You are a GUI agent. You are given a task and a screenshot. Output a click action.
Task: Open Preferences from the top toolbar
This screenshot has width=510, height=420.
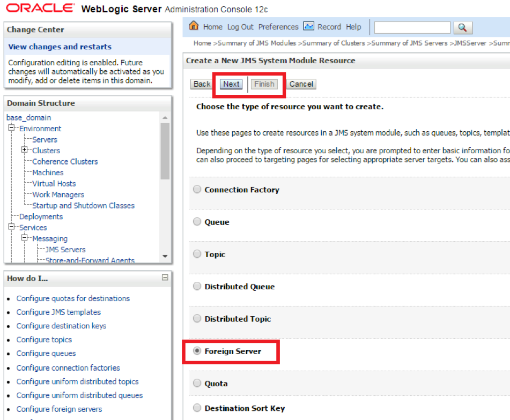pyautogui.click(x=278, y=27)
